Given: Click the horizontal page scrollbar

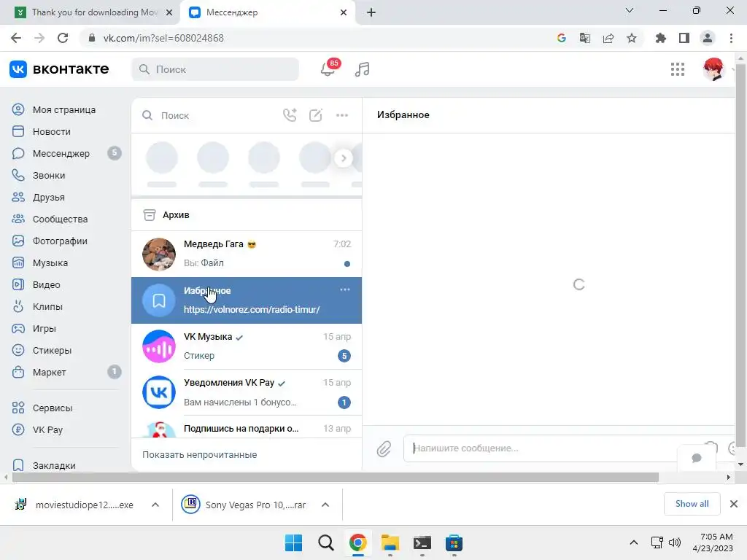Looking at the screenshot, I should coord(336,477).
